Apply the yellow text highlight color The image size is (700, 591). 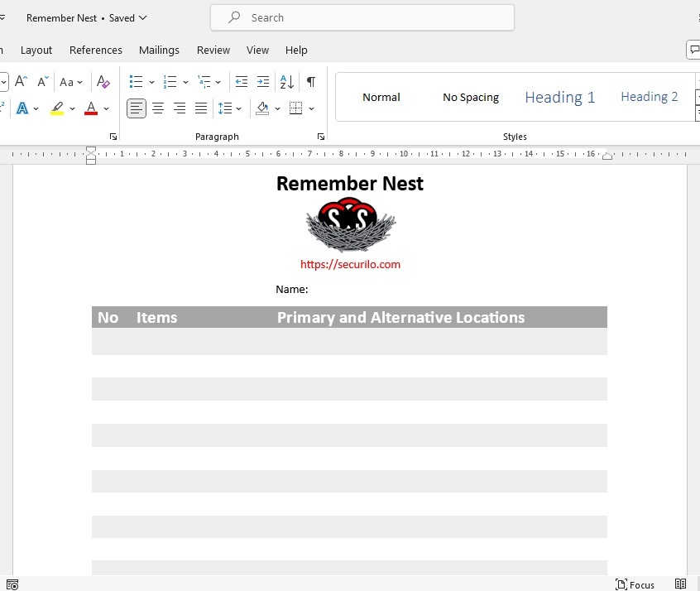pyautogui.click(x=57, y=108)
